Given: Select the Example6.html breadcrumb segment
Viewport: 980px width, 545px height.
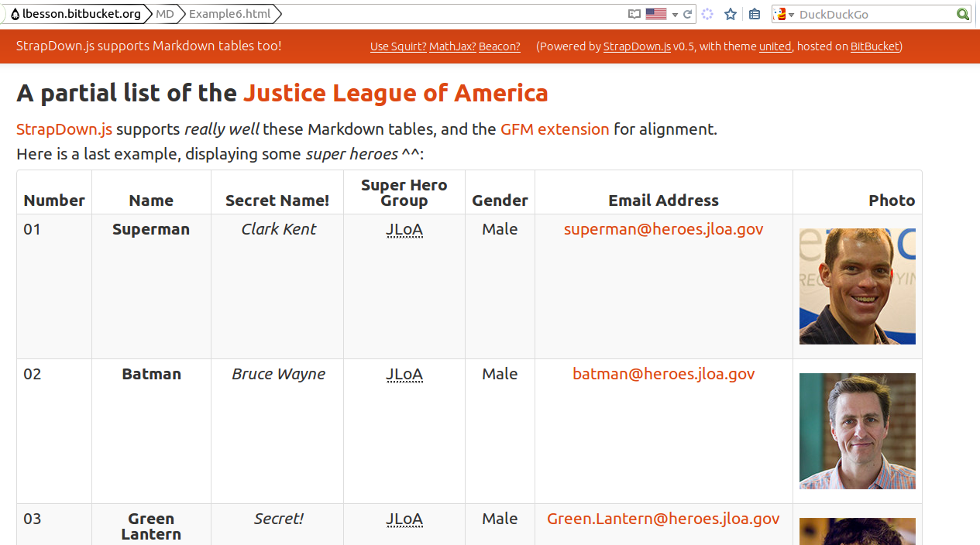Looking at the screenshot, I should pos(229,13).
